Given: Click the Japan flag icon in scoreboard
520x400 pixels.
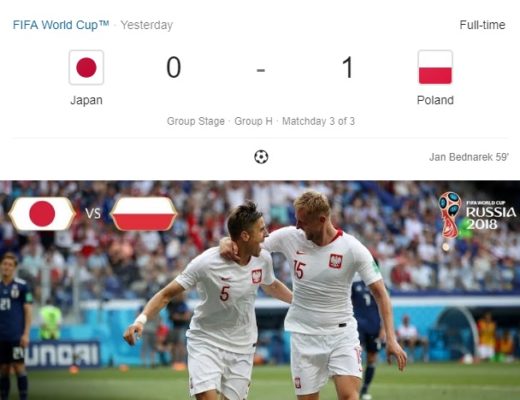Looking at the screenshot, I should pos(86,67).
